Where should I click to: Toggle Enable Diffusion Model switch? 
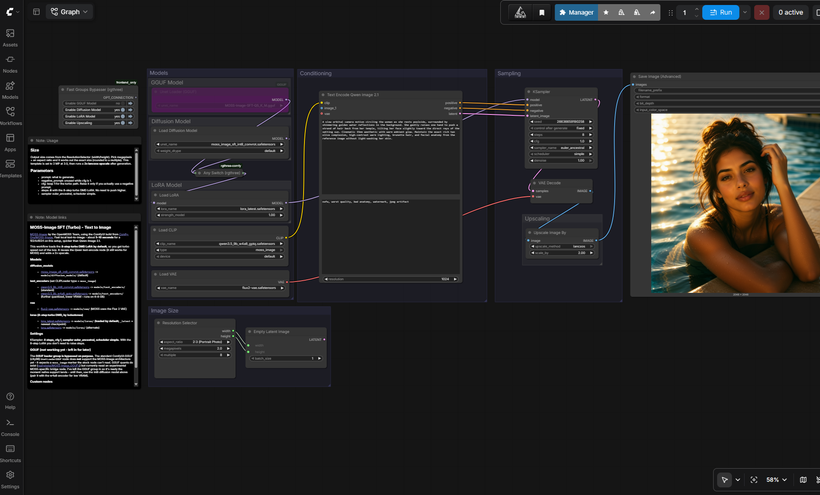tap(121, 110)
